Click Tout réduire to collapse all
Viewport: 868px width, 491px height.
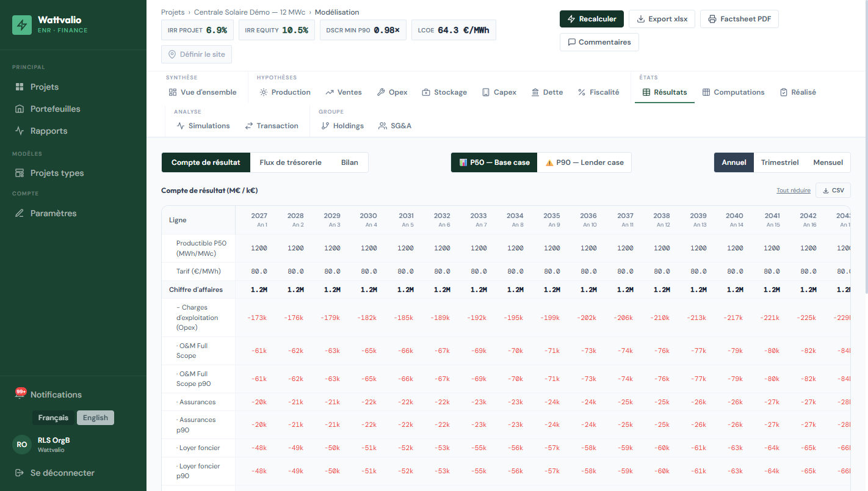(x=794, y=191)
